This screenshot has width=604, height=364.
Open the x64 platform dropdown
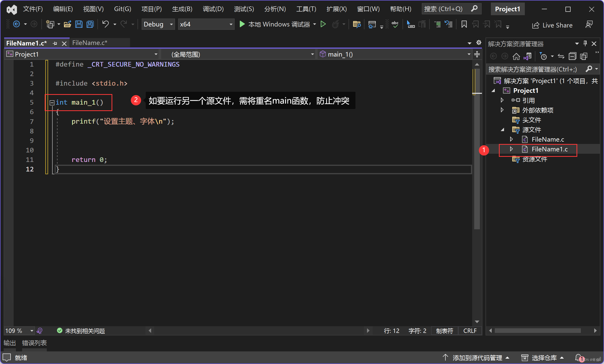(x=206, y=24)
